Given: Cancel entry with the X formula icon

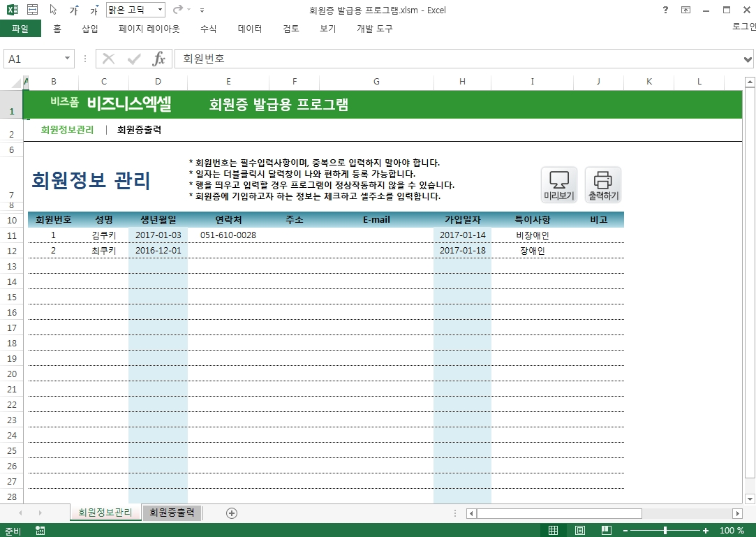Looking at the screenshot, I should pyautogui.click(x=108, y=59).
